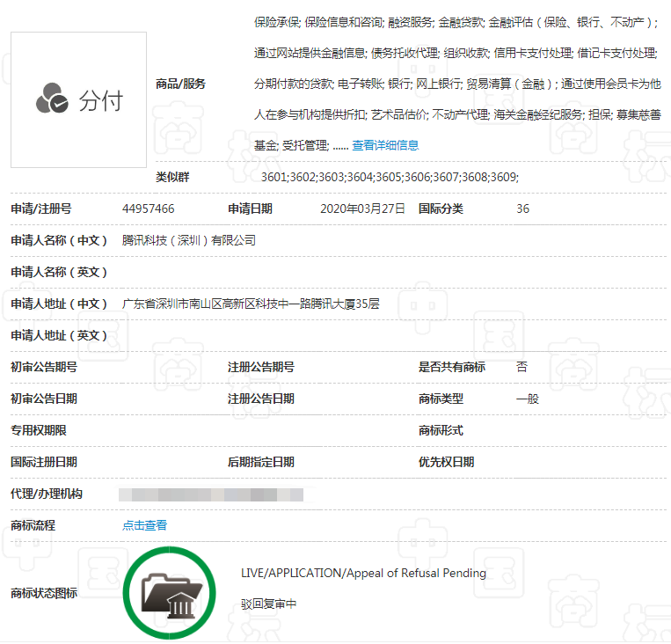The width and height of the screenshot is (671, 644).
Task: Click the trademark type value 一般
Action: tap(528, 399)
